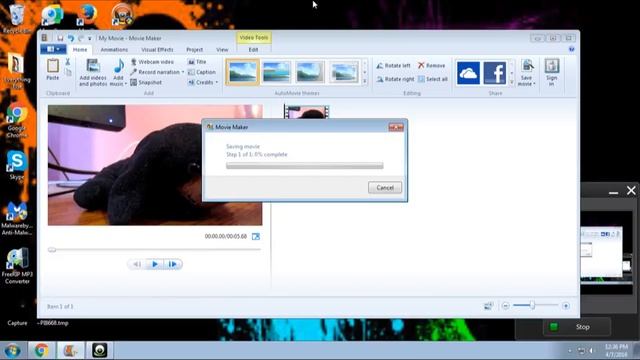Step to the next frame
The width and height of the screenshot is (640, 360).
tap(173, 264)
